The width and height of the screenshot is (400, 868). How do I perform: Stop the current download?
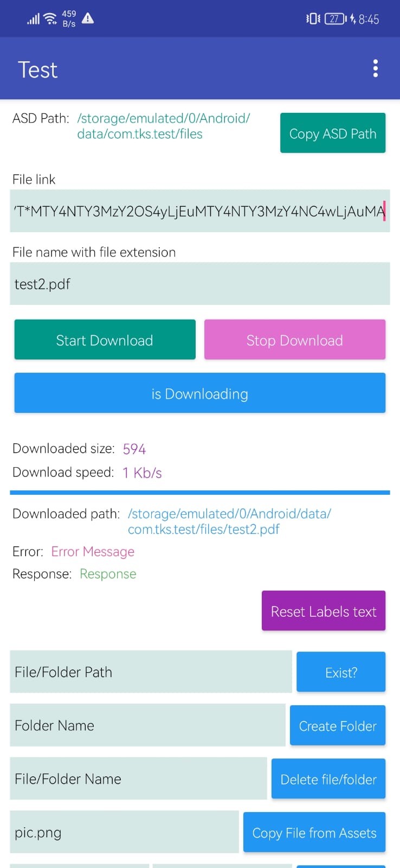[294, 340]
